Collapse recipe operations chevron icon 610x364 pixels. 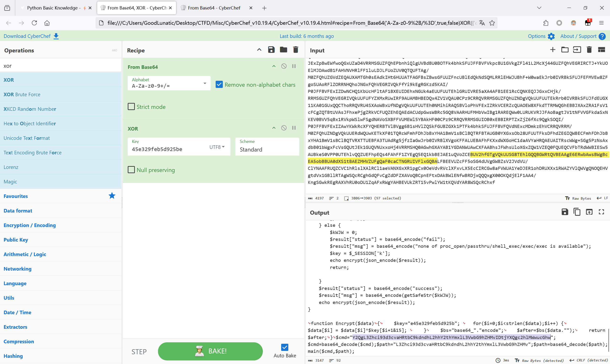tap(259, 50)
